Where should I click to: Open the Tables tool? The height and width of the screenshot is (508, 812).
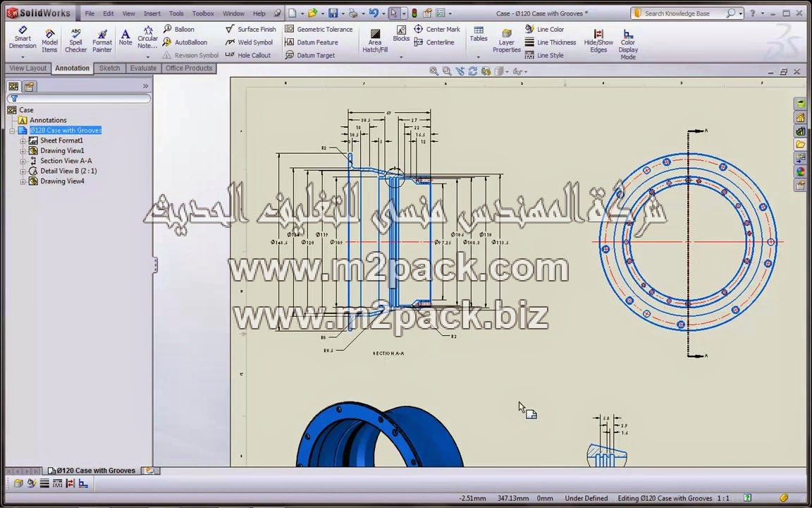[479, 34]
